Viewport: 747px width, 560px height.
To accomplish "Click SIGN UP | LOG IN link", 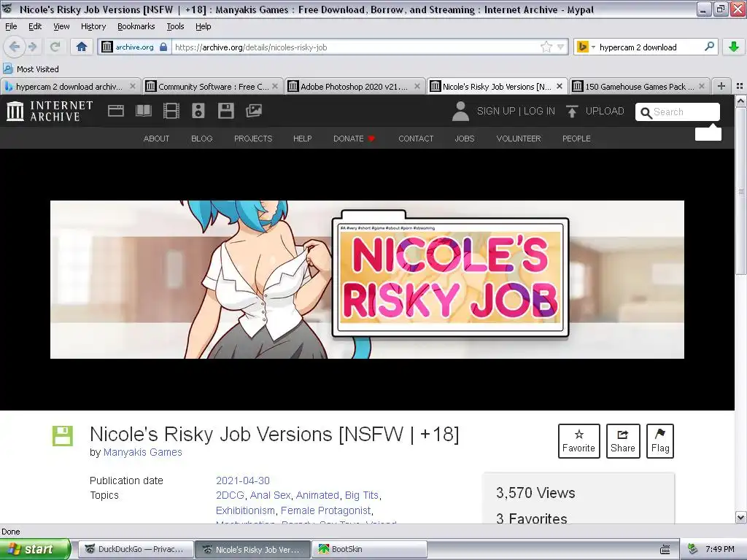I will coord(516,111).
